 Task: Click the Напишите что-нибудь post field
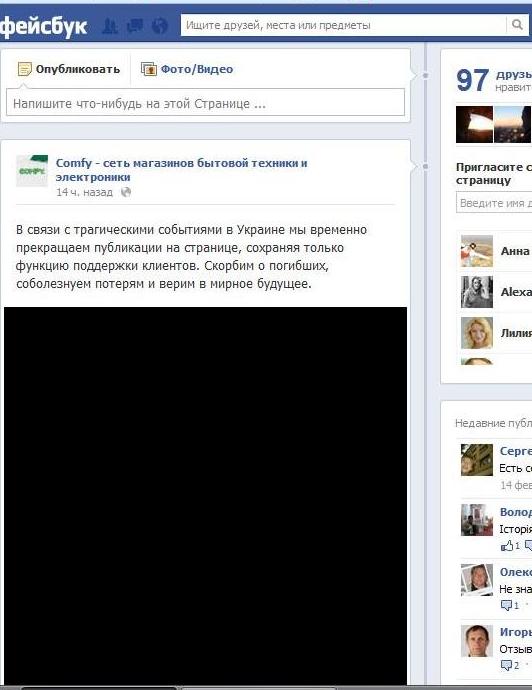[x=205, y=103]
